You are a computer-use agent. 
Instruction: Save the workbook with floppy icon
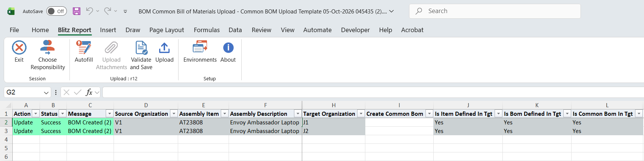[77, 11]
